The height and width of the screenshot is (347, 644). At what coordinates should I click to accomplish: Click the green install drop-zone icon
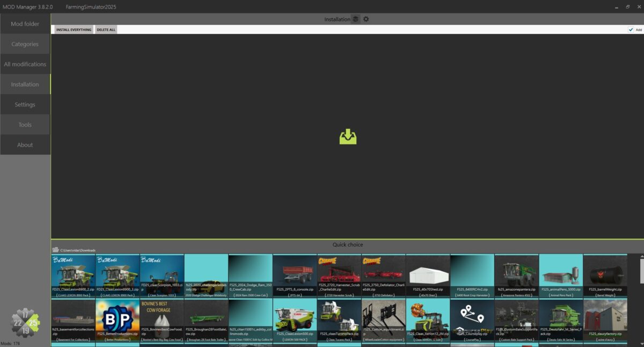click(349, 137)
